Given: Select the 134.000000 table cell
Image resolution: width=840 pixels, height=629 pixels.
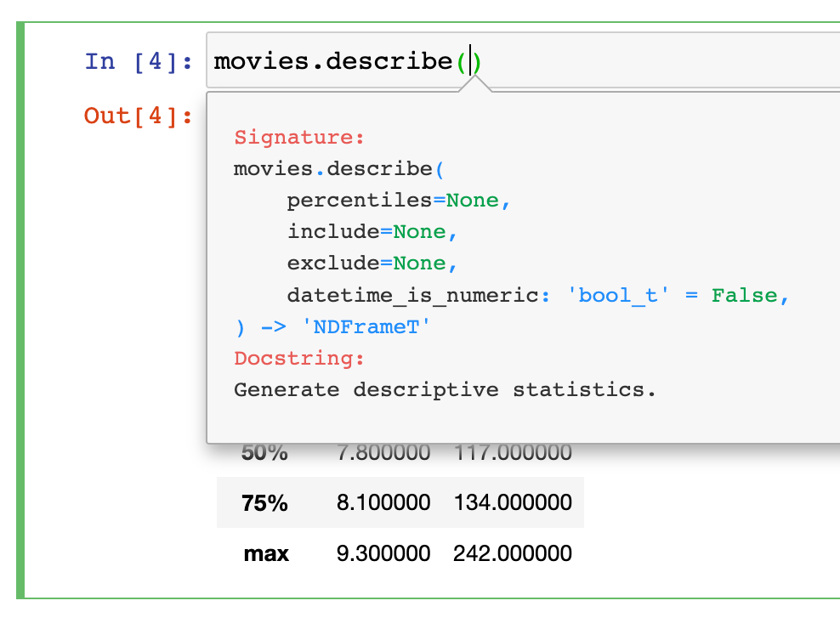Looking at the screenshot, I should [x=513, y=503].
